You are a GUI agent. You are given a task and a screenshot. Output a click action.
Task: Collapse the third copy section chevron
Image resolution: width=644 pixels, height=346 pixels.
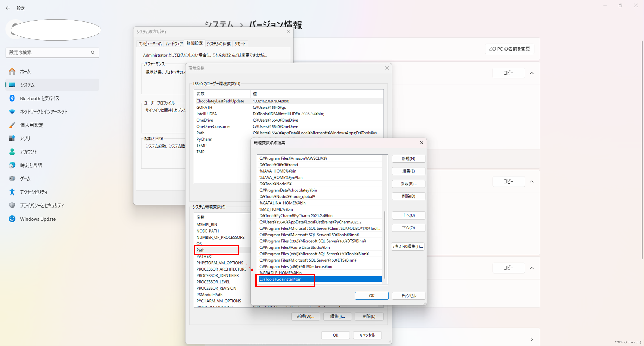coord(532,268)
